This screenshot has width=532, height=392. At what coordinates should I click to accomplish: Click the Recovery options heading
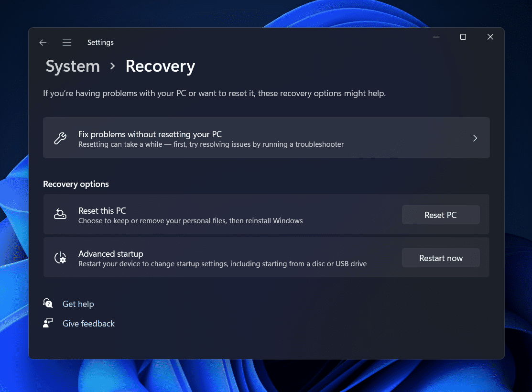[x=76, y=185]
